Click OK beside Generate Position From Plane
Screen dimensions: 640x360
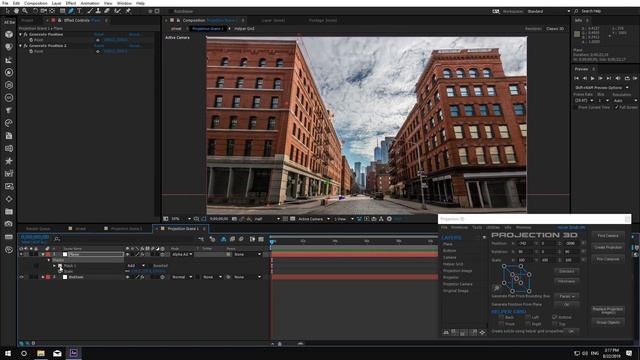[x=567, y=304]
